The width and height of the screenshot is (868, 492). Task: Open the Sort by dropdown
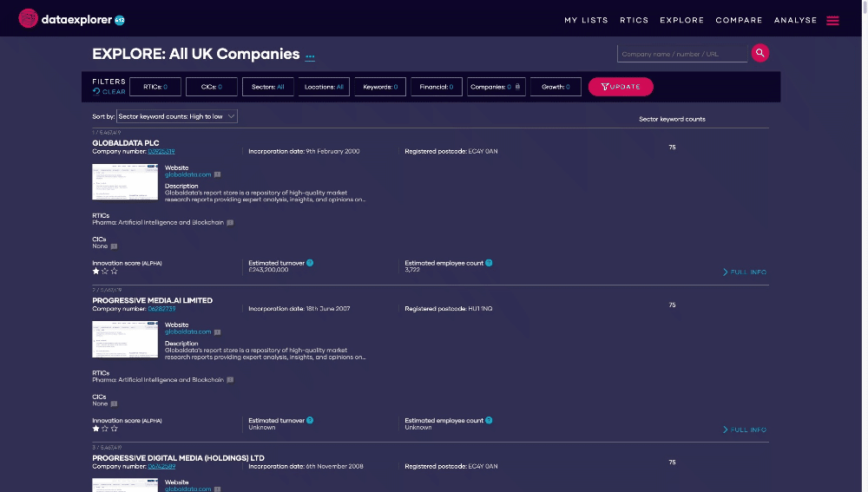click(x=176, y=116)
